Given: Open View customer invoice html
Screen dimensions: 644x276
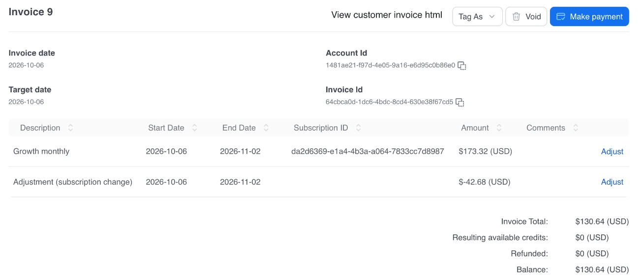Looking at the screenshot, I should (x=387, y=15).
